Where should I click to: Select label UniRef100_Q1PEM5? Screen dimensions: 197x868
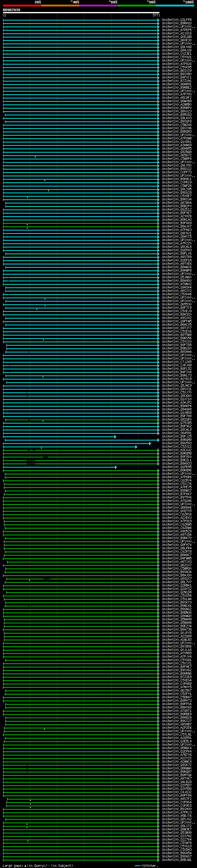(177, 467)
